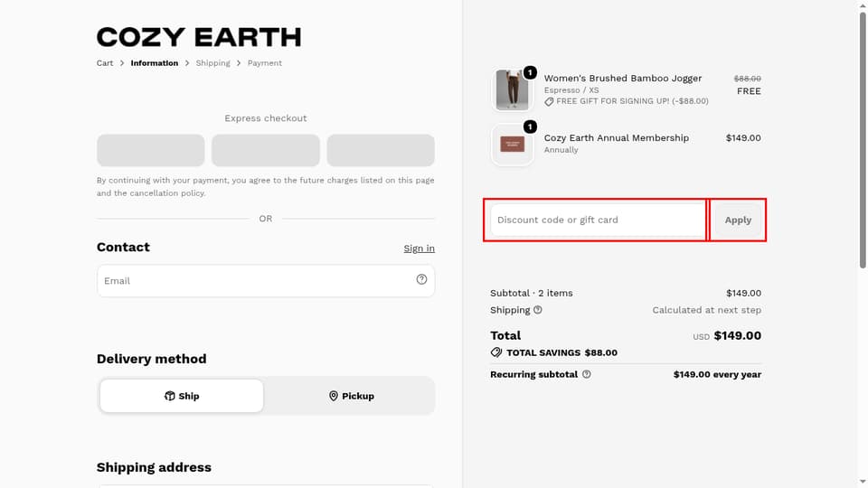Click the Pickup location pin icon
The height and width of the screenshot is (488, 868).
click(x=334, y=396)
